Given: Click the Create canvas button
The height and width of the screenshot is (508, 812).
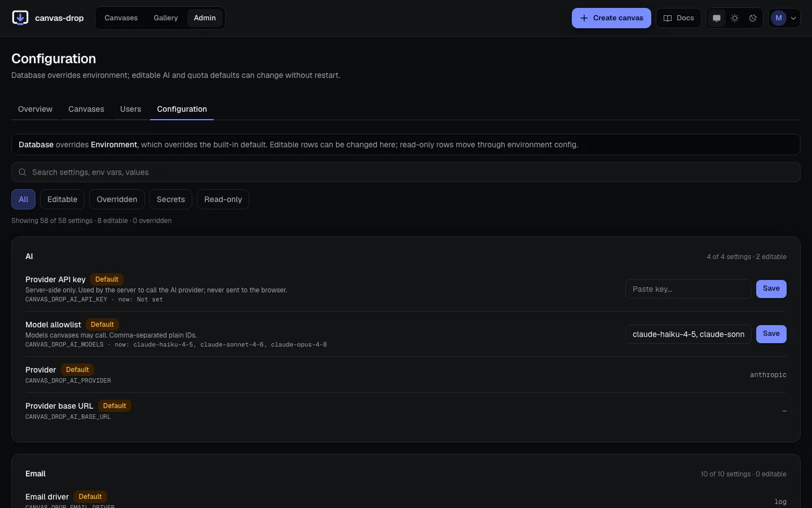Looking at the screenshot, I should click(611, 18).
